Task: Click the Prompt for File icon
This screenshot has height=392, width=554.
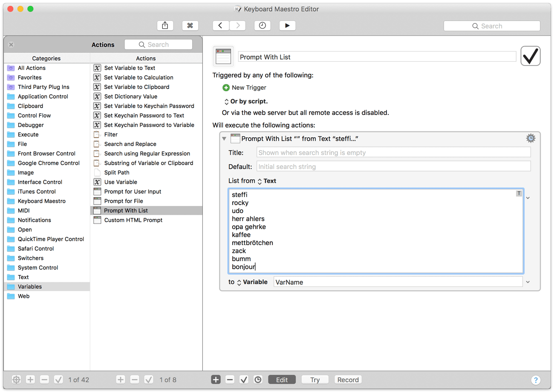Action: [97, 201]
